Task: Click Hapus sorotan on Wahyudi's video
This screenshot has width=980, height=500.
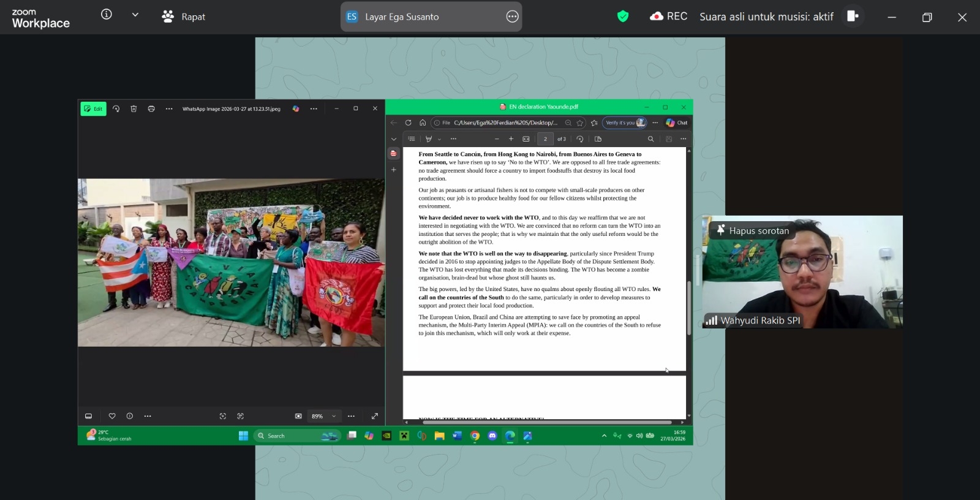Action: point(753,231)
